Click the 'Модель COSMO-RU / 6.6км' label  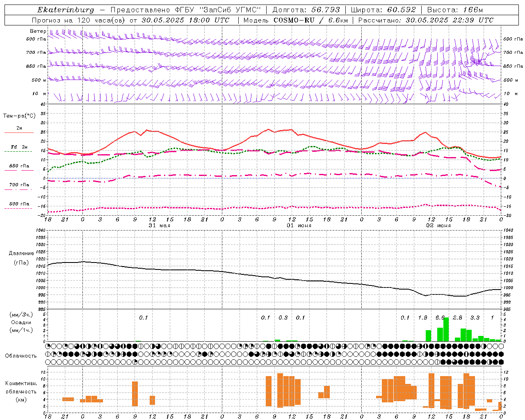(295, 20)
